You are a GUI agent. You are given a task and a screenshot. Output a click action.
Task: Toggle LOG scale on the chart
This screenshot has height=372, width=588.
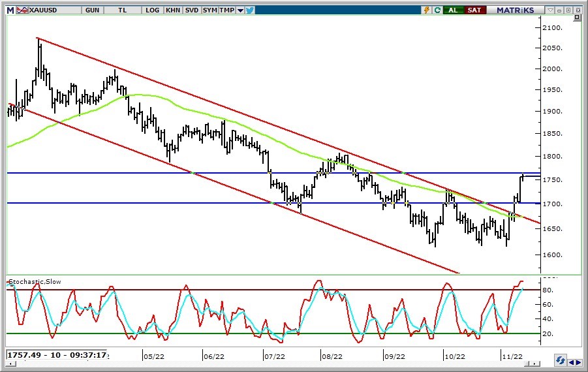pos(153,10)
